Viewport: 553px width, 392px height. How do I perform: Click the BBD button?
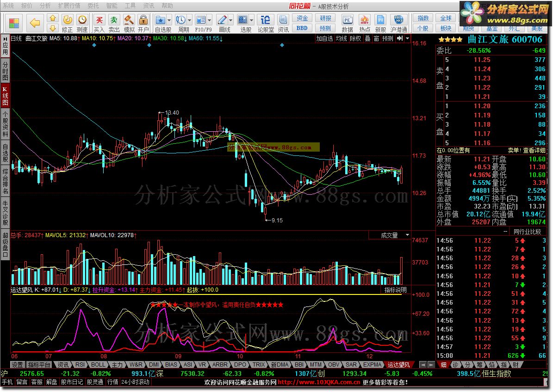[302, 28]
